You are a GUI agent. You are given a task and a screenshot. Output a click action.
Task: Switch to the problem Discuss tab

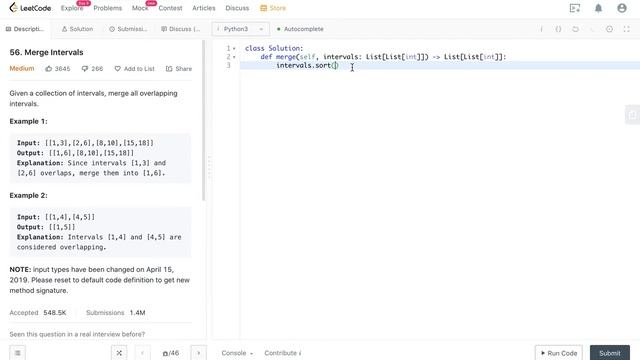click(x=181, y=29)
